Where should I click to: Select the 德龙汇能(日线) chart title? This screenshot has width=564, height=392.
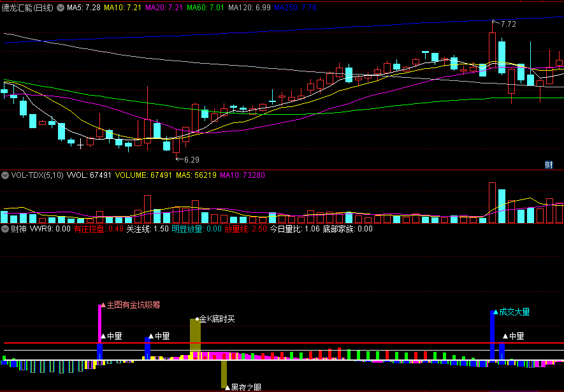[27, 8]
